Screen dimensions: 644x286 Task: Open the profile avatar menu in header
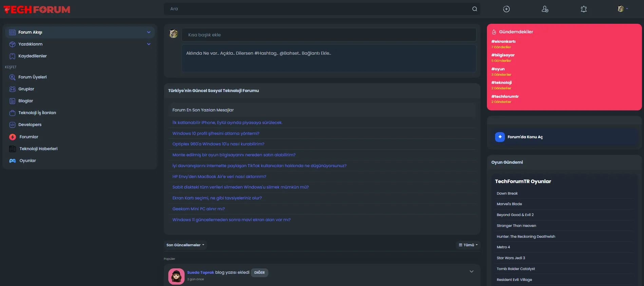pyautogui.click(x=622, y=9)
